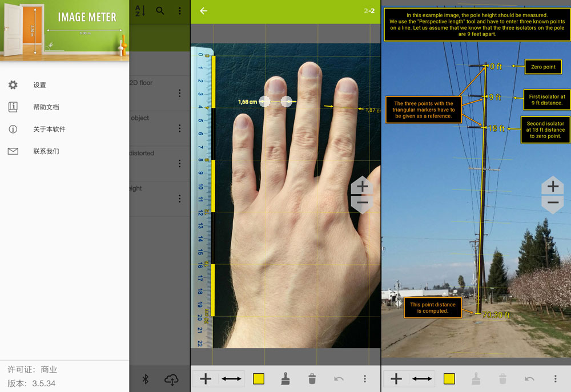Image resolution: width=571 pixels, height=392 pixels.
Task: Open options for the ight item
Action: 179,199
